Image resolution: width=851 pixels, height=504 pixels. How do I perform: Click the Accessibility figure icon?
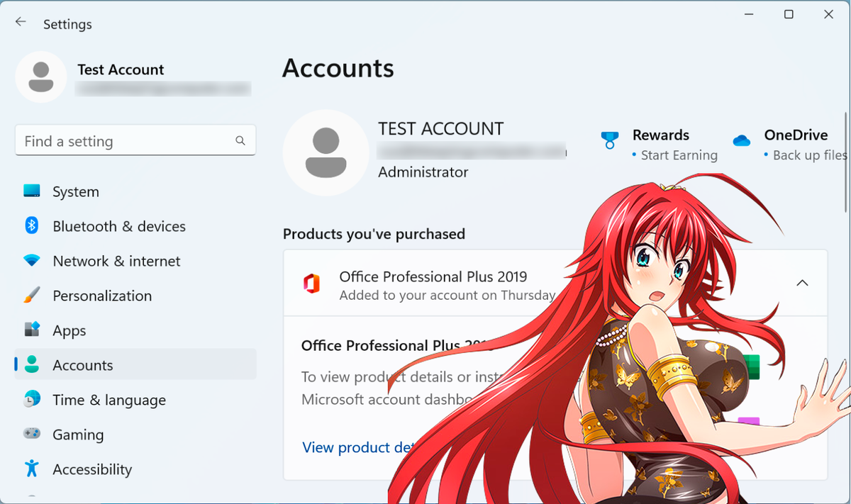pos(32,469)
